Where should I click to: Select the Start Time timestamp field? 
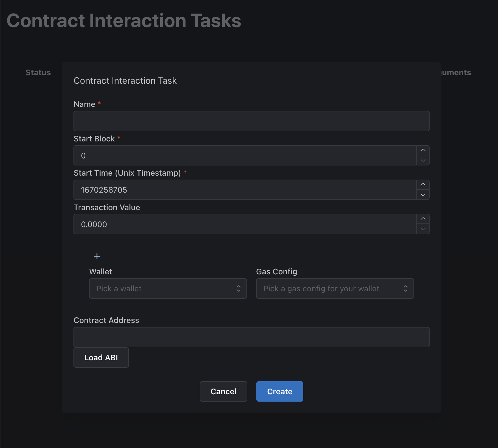pyautogui.click(x=245, y=190)
